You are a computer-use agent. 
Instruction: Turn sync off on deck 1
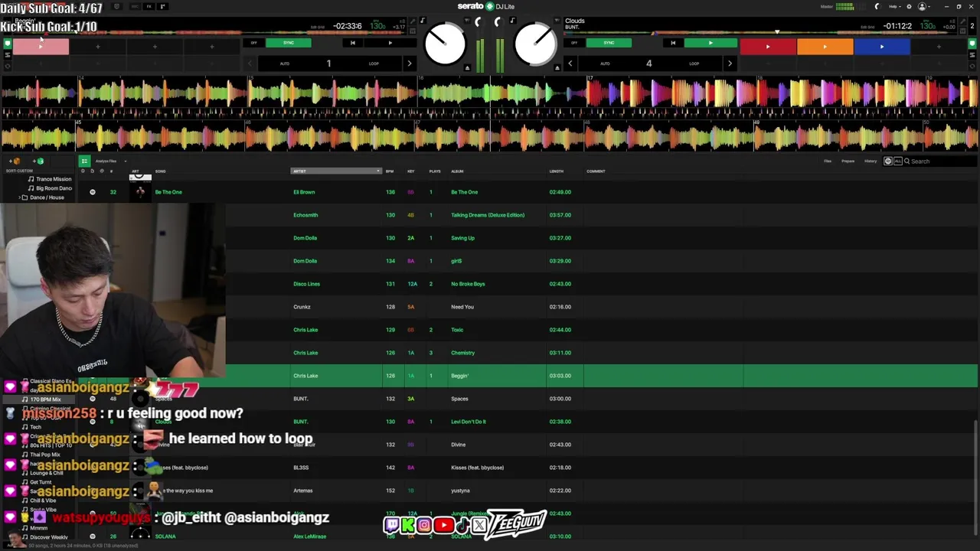point(253,43)
